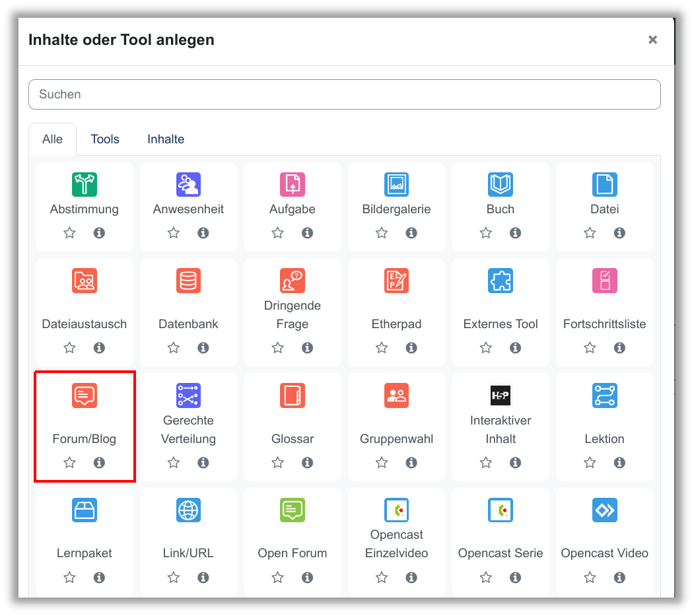
Task: Open info details for Externes Tool
Action: 516,348
